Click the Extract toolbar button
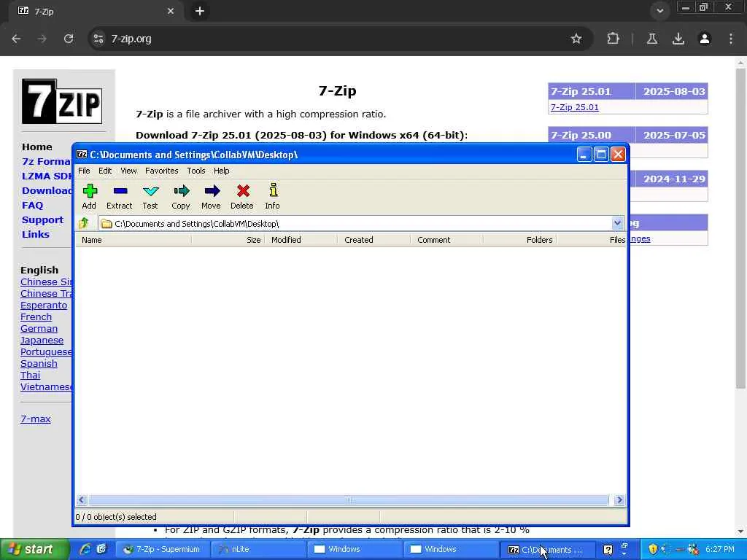This screenshot has width=747, height=560. [x=119, y=197]
